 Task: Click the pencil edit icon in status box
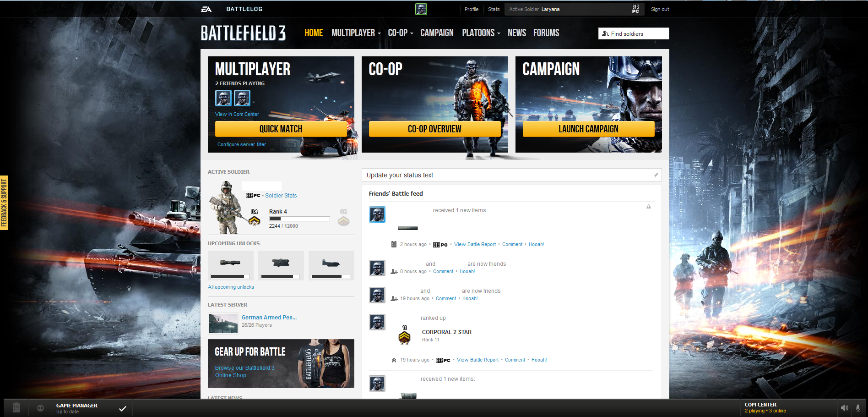pos(656,175)
